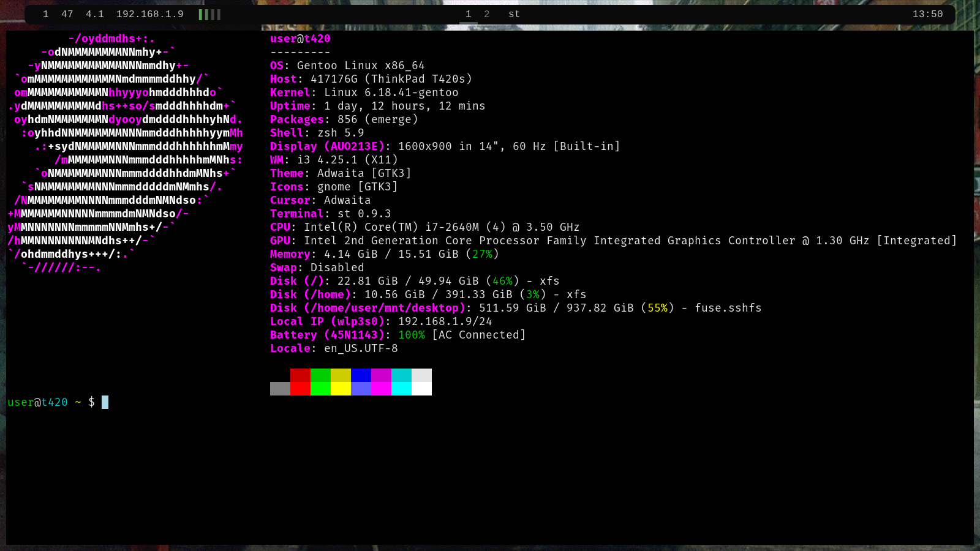Click the 192.168.1.9 address in the status bar
Viewport: 980px width, 551px height.
(150, 14)
